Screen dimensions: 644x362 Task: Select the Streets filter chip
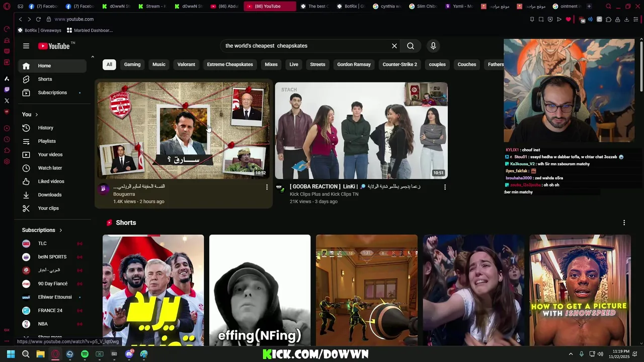pos(317,64)
